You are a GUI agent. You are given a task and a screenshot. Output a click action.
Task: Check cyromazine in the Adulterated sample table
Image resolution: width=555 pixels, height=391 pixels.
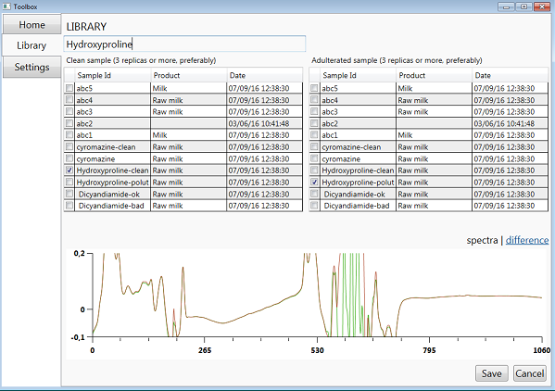pos(314,159)
